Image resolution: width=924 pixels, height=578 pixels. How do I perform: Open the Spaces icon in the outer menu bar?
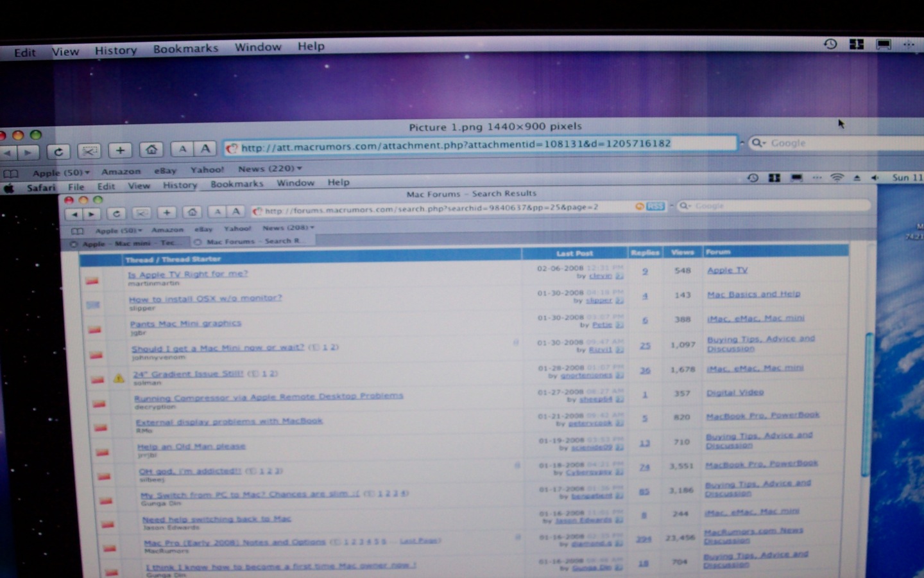(x=857, y=44)
